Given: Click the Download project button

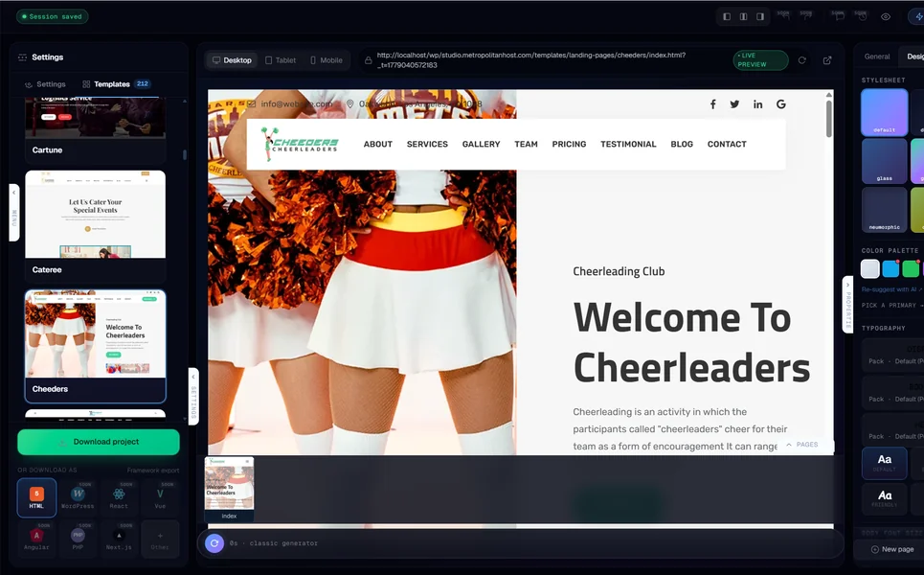Looking at the screenshot, I should pyautogui.click(x=99, y=442).
